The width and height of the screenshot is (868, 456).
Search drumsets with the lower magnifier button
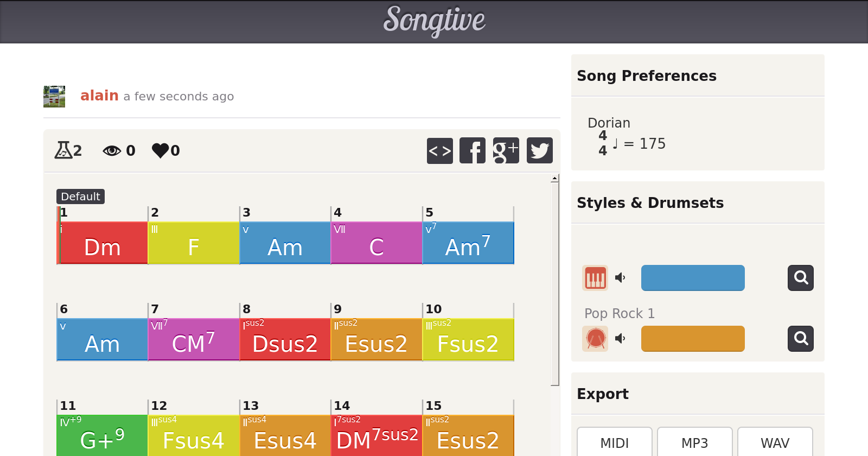(801, 339)
